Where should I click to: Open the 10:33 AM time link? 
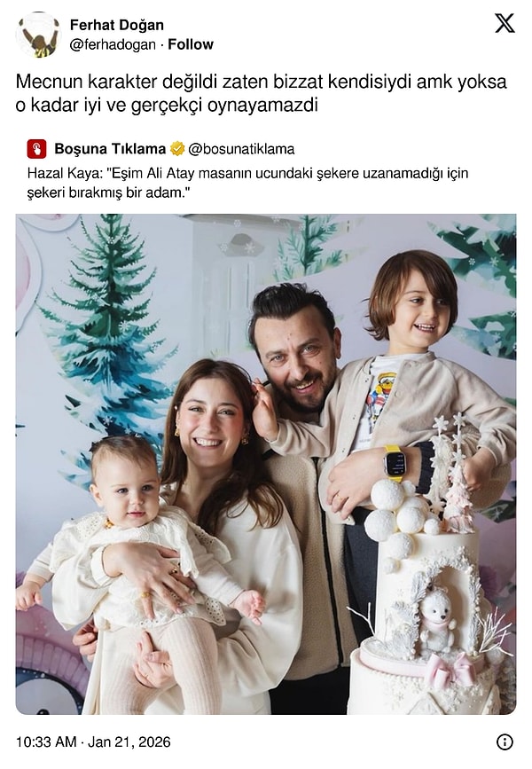pyautogui.click(x=46, y=742)
